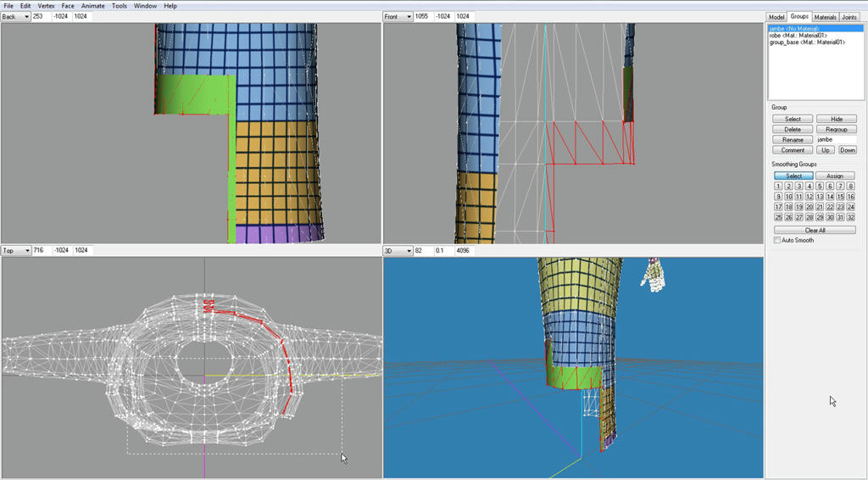Screen dimensions: 868x480
Task: Switch to the Joints tab
Action: pos(849,17)
